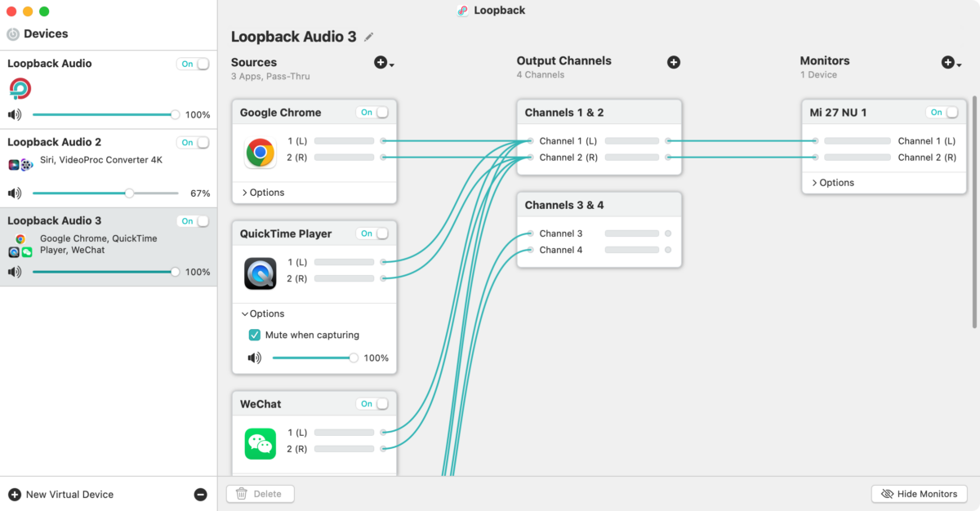Click the plus icon beside New Virtual Device
The width and height of the screenshot is (980, 511).
[x=15, y=495]
